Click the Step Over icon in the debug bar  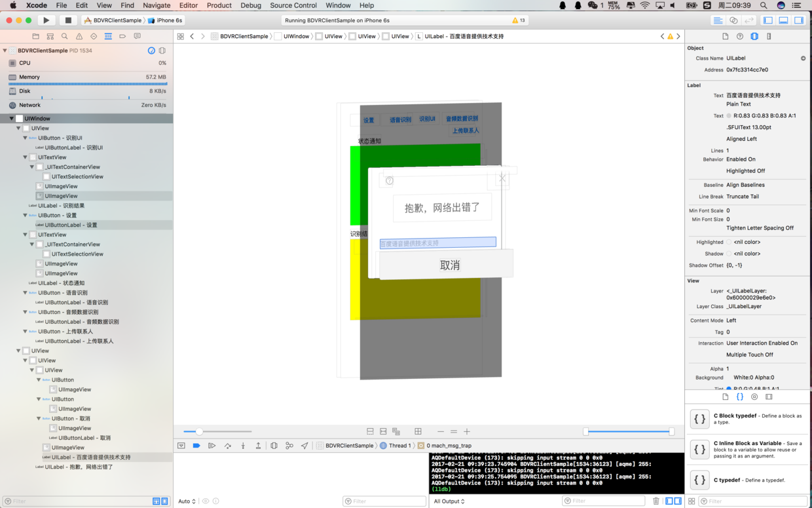point(228,445)
